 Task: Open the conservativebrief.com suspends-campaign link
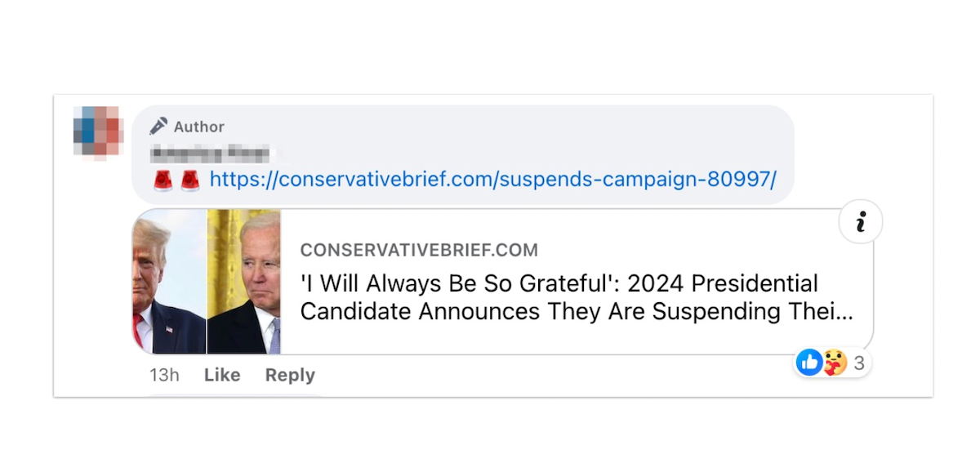(492, 179)
